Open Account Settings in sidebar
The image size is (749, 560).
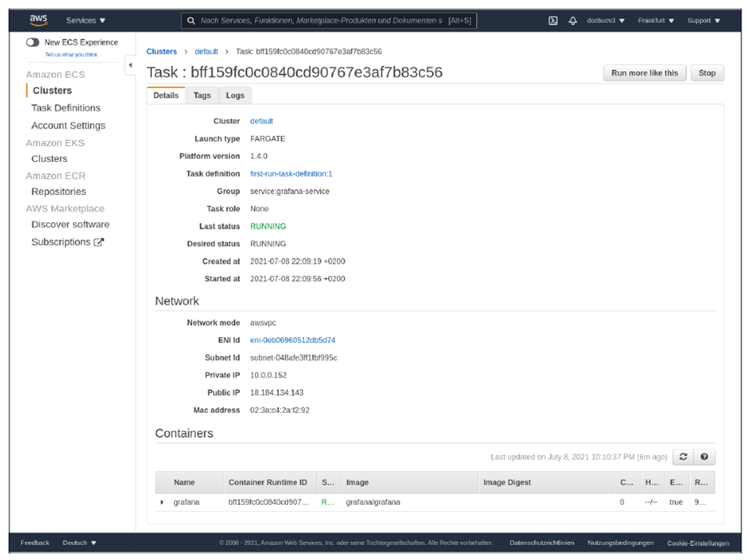coord(68,125)
